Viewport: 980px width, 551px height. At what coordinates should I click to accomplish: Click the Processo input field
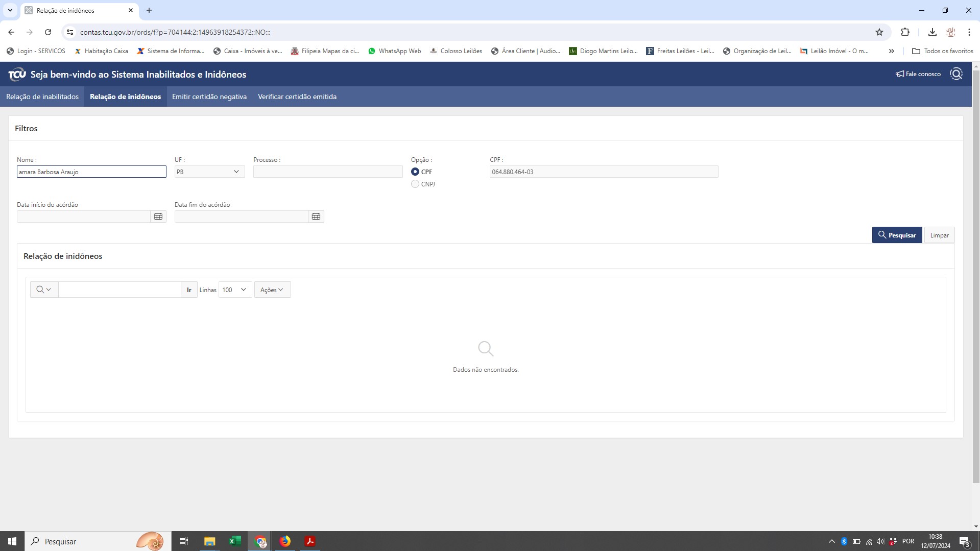point(328,172)
